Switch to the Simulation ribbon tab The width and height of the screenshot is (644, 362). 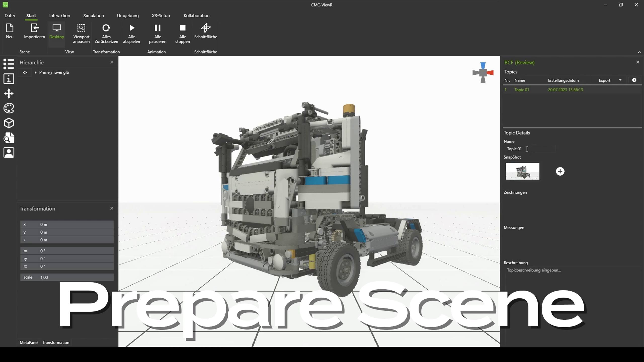click(93, 16)
